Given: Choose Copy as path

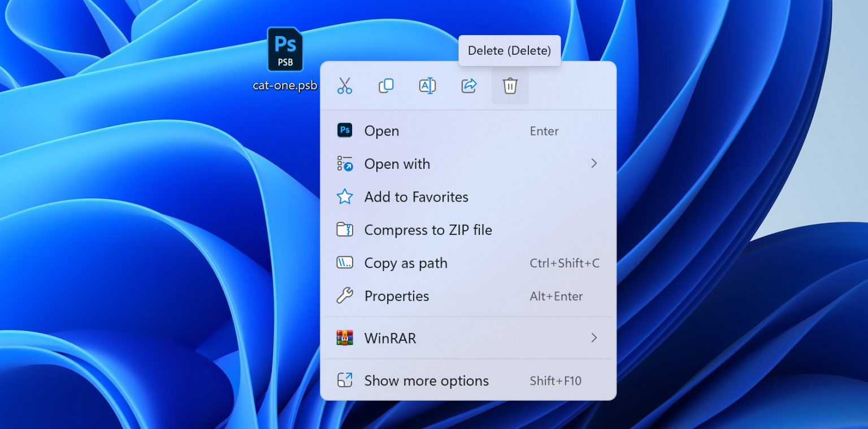Looking at the screenshot, I should click(406, 262).
